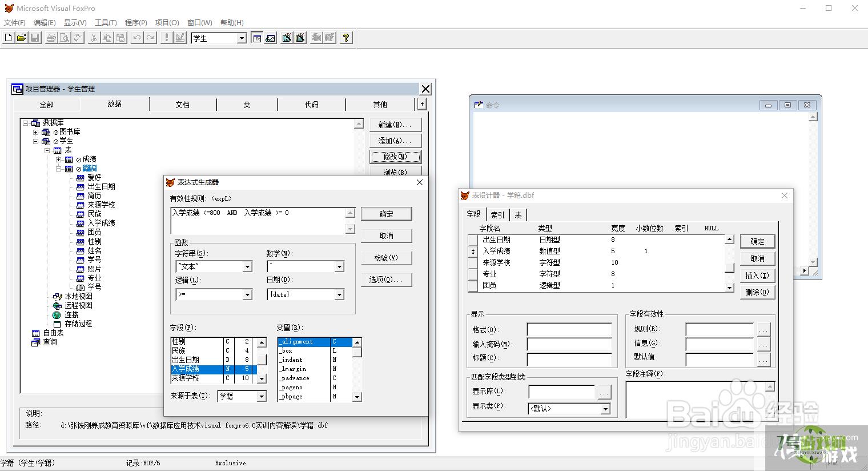868x471 pixels.
Task: Click the Undo arrow icon
Action: click(137, 38)
